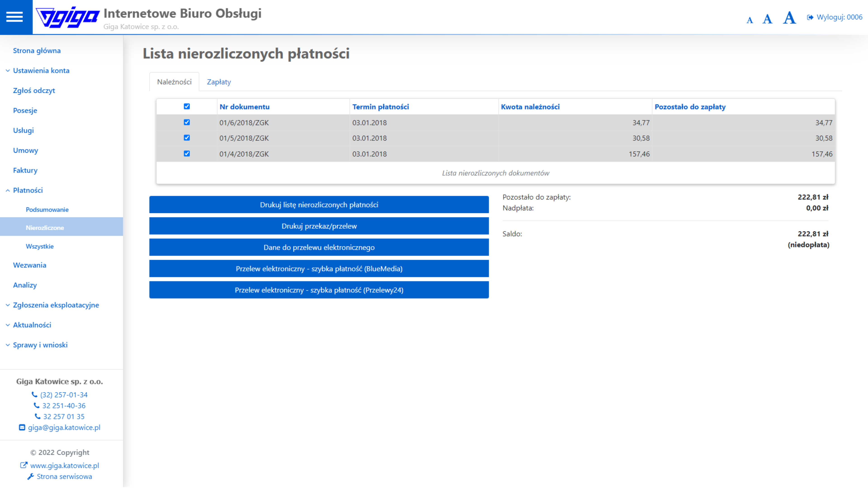This screenshot has height=488, width=868.
Task: Click document number 01/5/2018/ZGK
Action: point(244,138)
